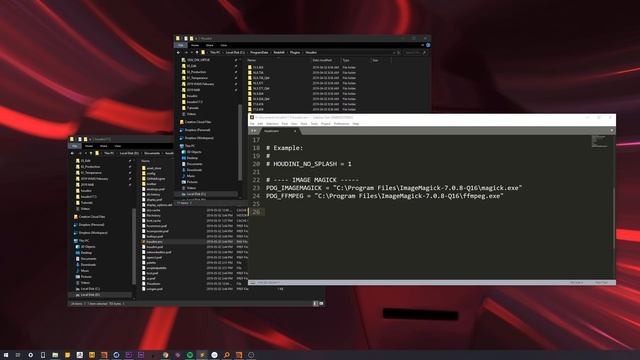Select 3D Objects in the Houdini Explorer nav pane
This screenshot has height=360, width=640.
pos(191,152)
